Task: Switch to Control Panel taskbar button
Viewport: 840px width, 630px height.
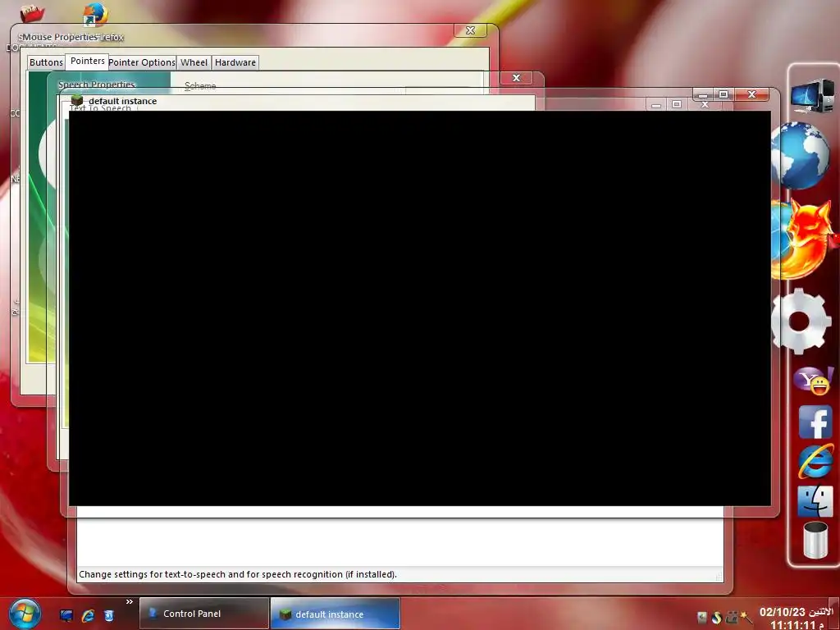Action: pos(204,614)
